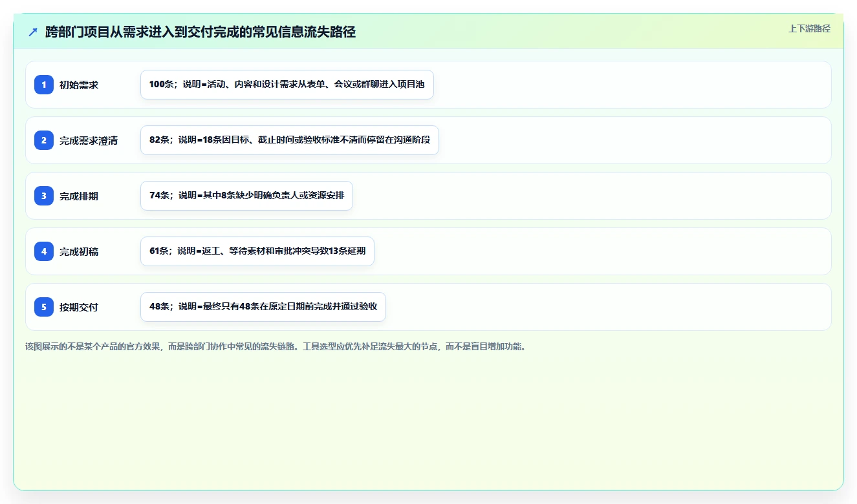857x504 pixels.
Task: Click the step 1 number badge
Action: click(44, 85)
